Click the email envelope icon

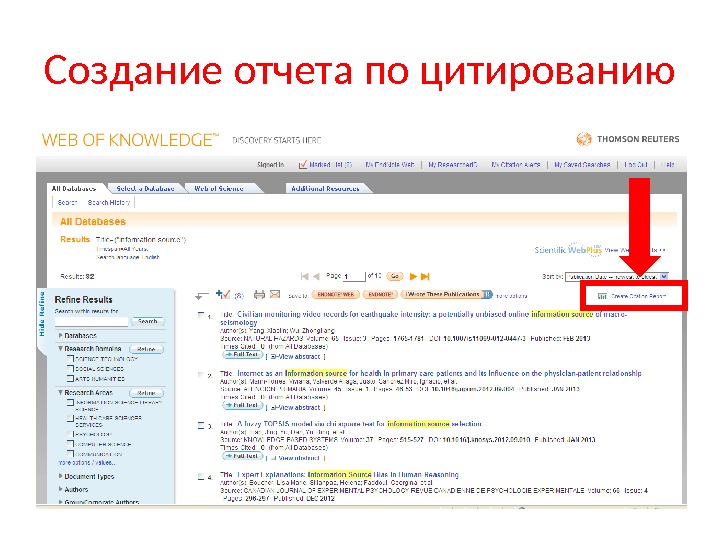[275, 294]
